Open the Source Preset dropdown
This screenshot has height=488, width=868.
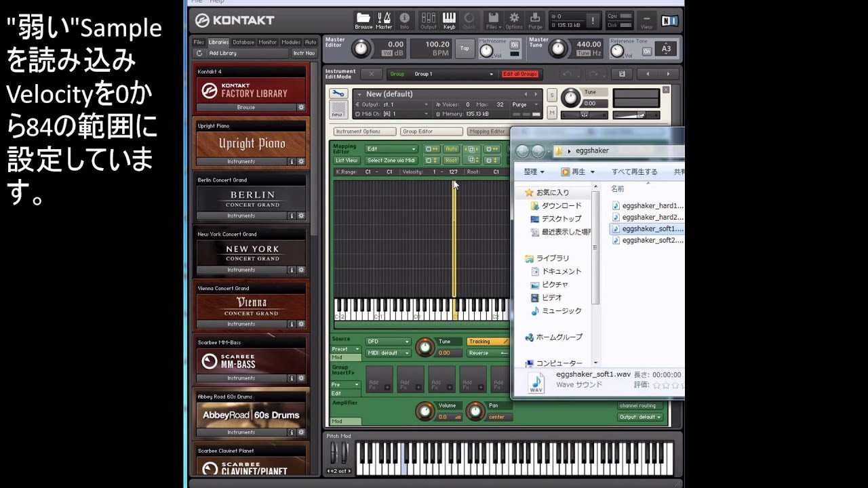(346, 349)
